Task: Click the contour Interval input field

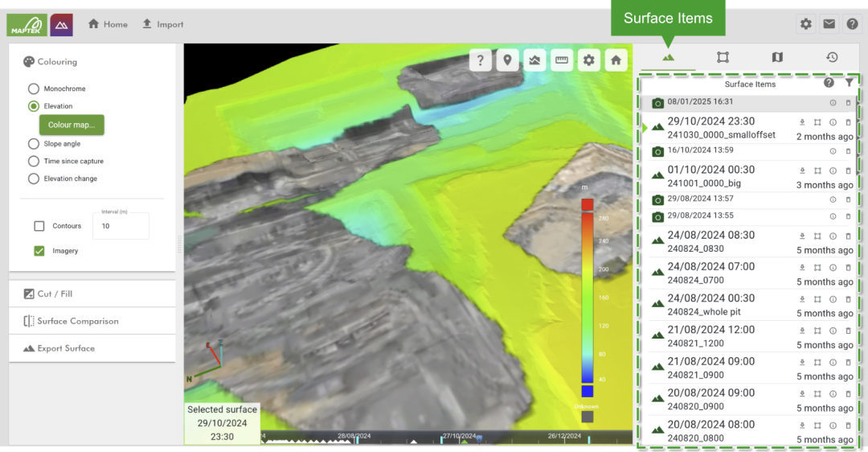Action: point(121,227)
